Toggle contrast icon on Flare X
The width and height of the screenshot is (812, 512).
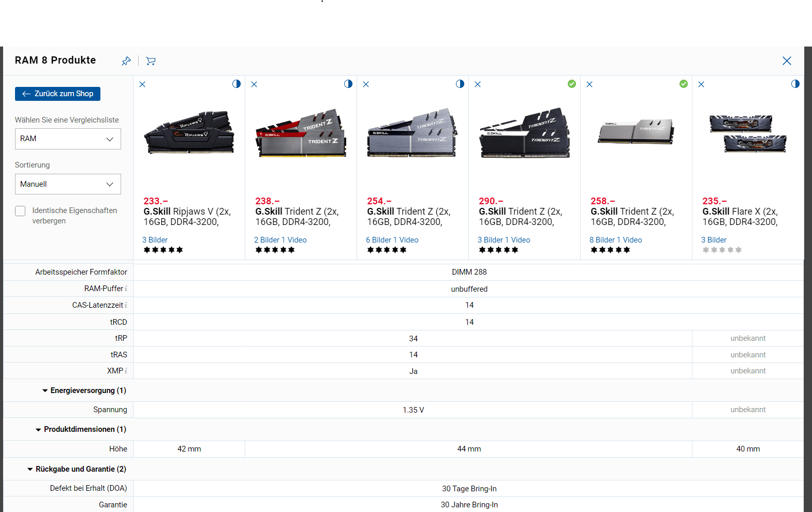(795, 84)
